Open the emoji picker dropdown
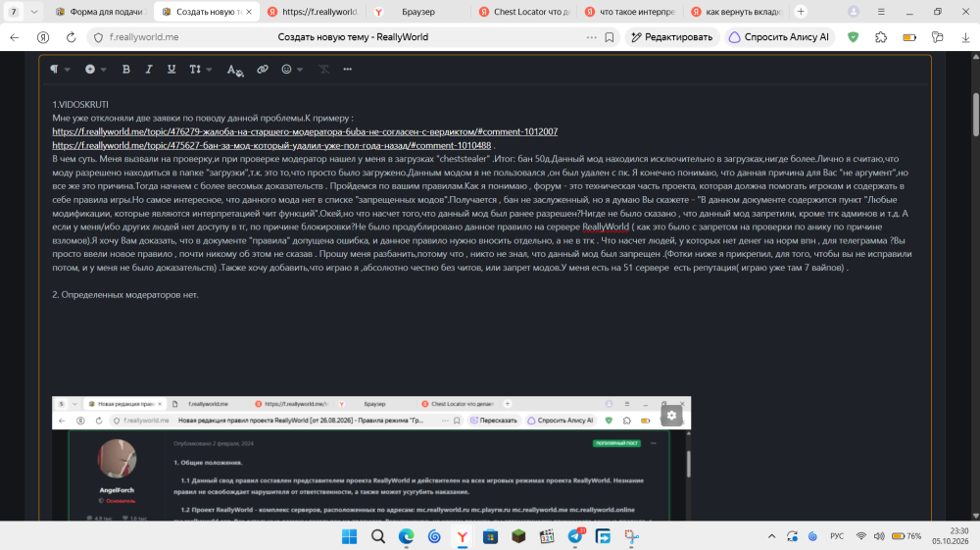Screen dimensions: 980x550 pos(292,70)
